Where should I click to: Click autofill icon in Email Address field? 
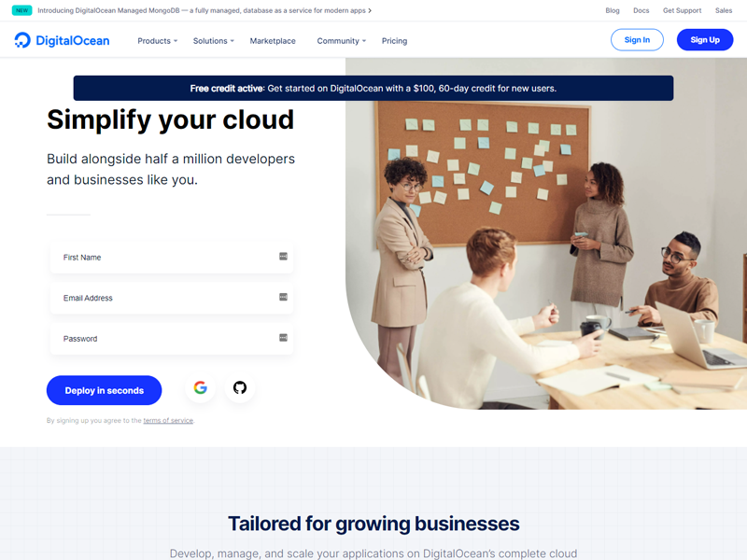(283, 297)
